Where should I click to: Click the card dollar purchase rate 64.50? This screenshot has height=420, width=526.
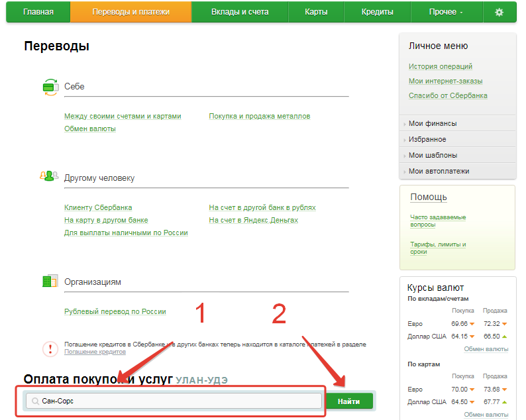point(459,401)
